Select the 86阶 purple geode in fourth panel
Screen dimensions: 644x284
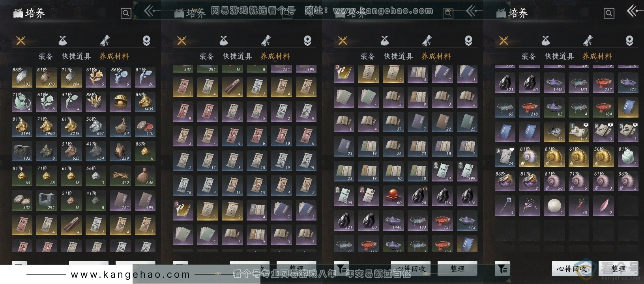pos(505,181)
